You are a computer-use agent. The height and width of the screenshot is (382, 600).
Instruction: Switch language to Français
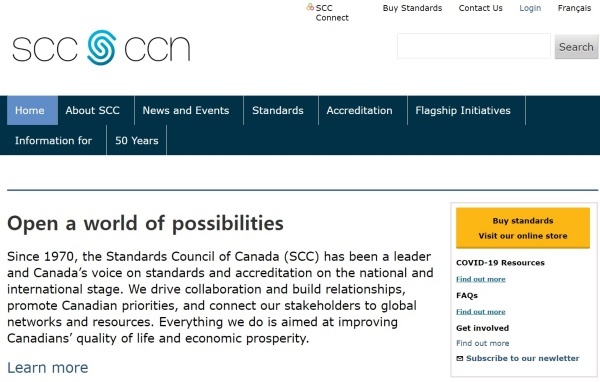click(574, 8)
